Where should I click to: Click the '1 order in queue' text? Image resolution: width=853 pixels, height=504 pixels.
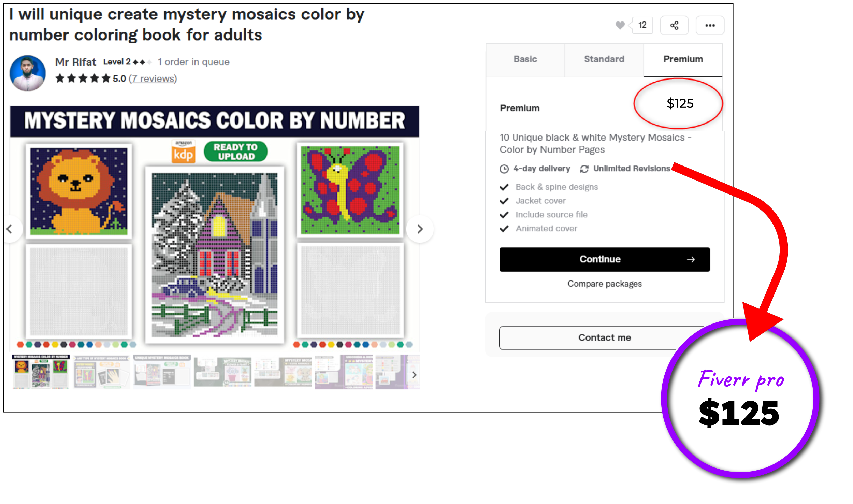[x=193, y=62]
